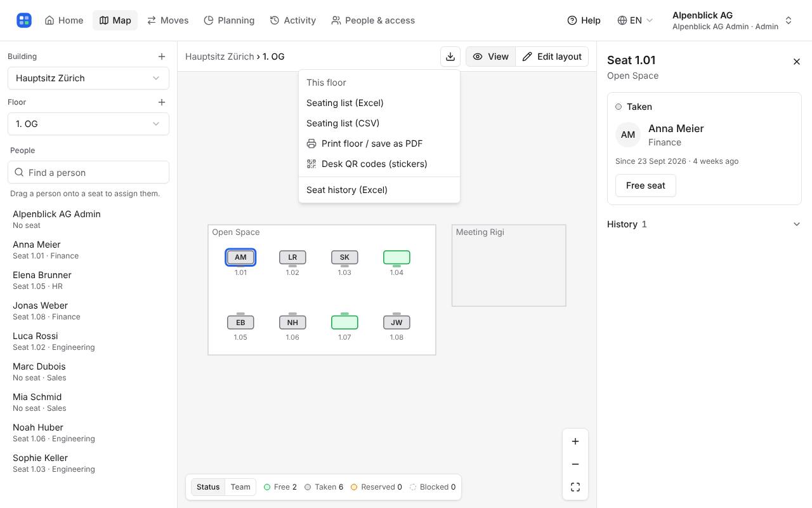The image size is (812, 508).
Task: Zoom in on the floor map
Action: [575, 441]
